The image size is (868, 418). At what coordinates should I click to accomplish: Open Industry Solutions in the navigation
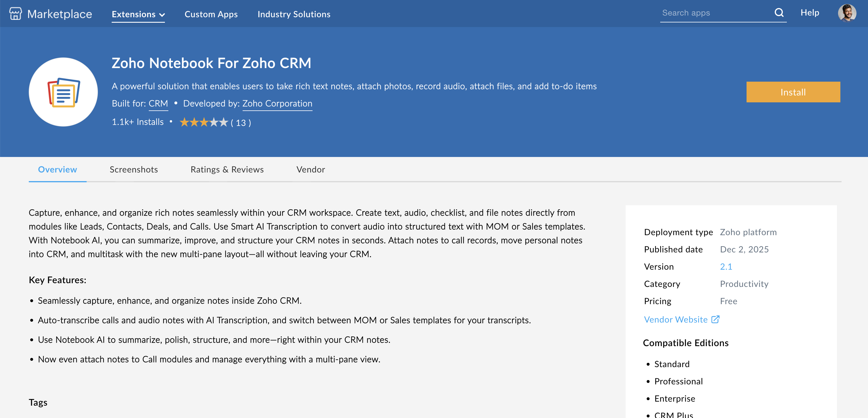[x=294, y=14]
